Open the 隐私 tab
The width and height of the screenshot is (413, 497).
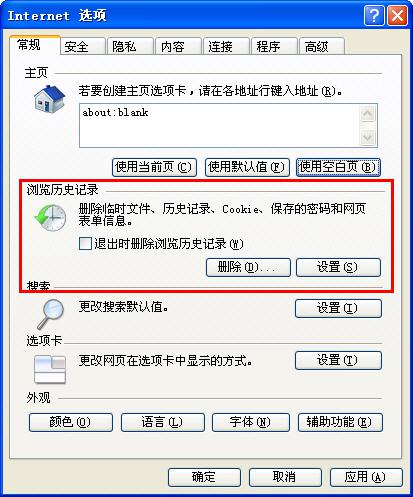coord(130,46)
